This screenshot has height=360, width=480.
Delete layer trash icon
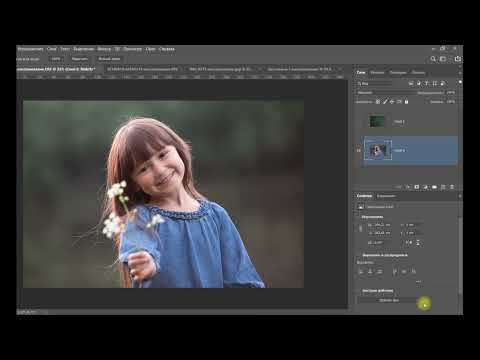(452, 187)
